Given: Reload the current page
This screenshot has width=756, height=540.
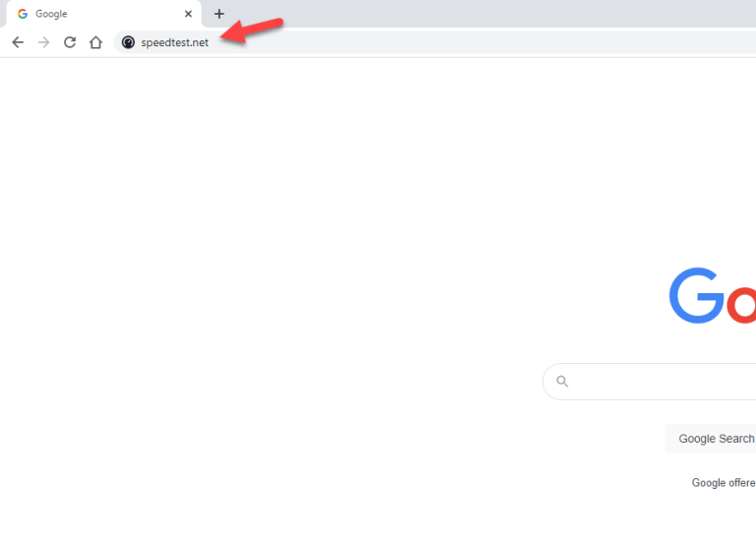Looking at the screenshot, I should pyautogui.click(x=70, y=42).
